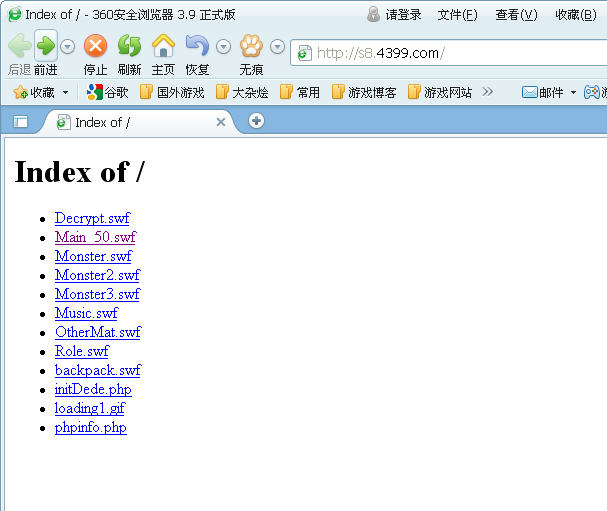The width and height of the screenshot is (607, 511).
Task: Open the File menu
Action: 457,15
